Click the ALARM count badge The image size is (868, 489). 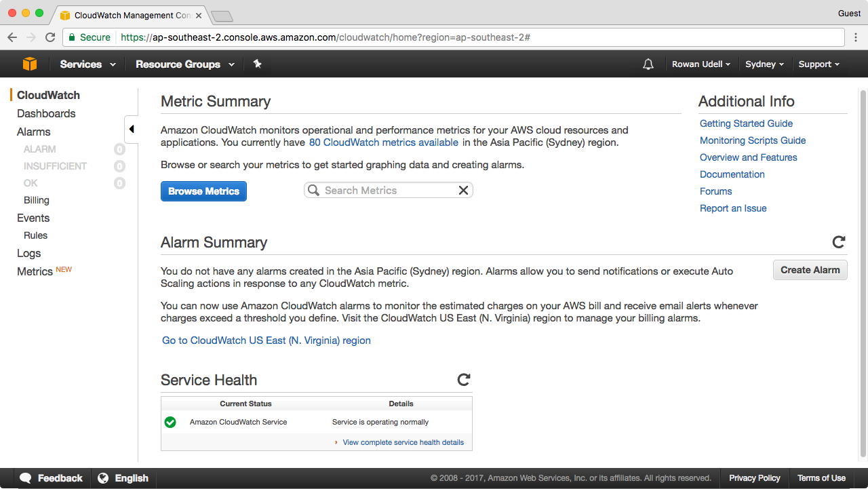point(119,149)
